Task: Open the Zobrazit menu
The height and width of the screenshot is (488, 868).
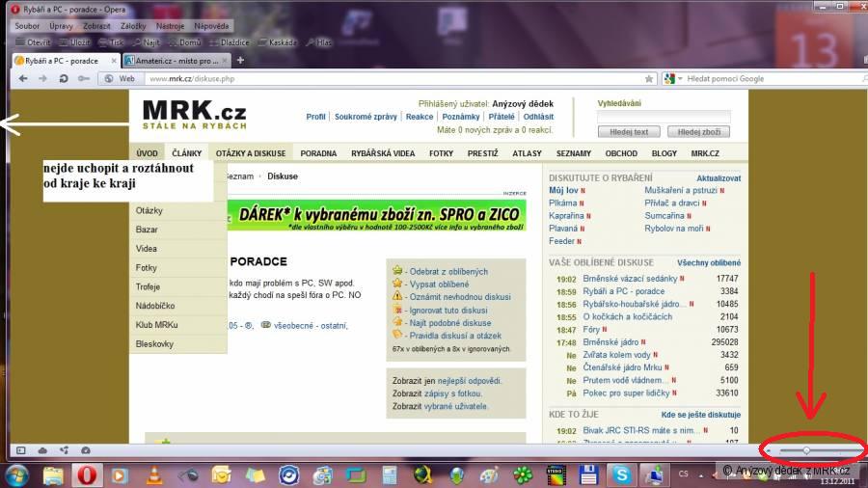Action: click(x=96, y=26)
